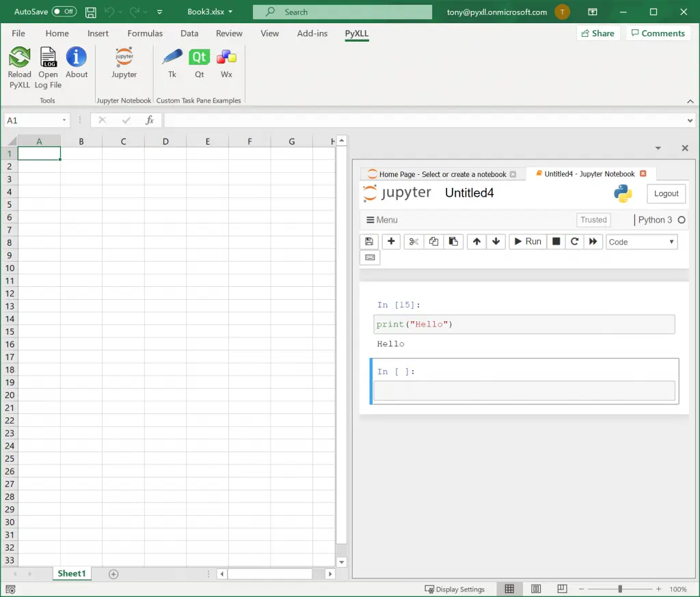Screen dimensions: 700x597
Task: Switch to the Formulas ribbon tab
Action: 145,33
